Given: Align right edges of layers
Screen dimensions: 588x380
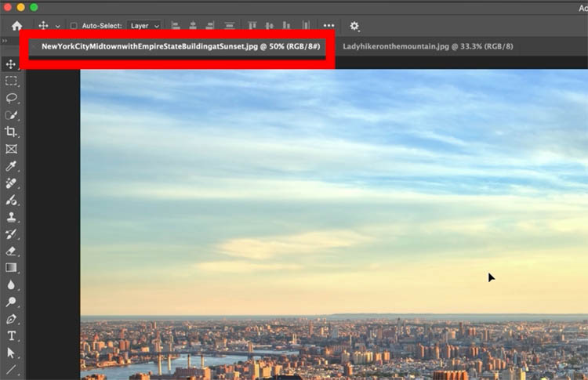Looking at the screenshot, I should tap(209, 26).
